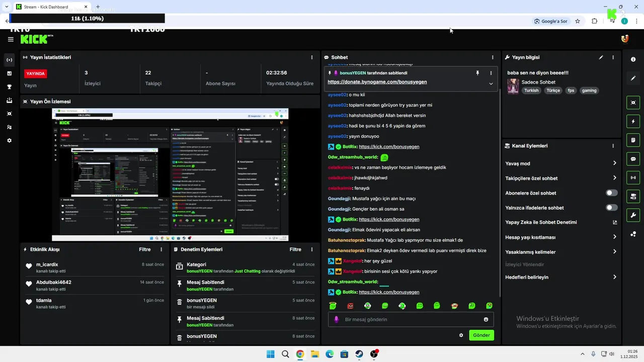Toggle Yalnızca ifadelerle sohbet switch
Screen dimensions: 644x362
(x=612, y=208)
